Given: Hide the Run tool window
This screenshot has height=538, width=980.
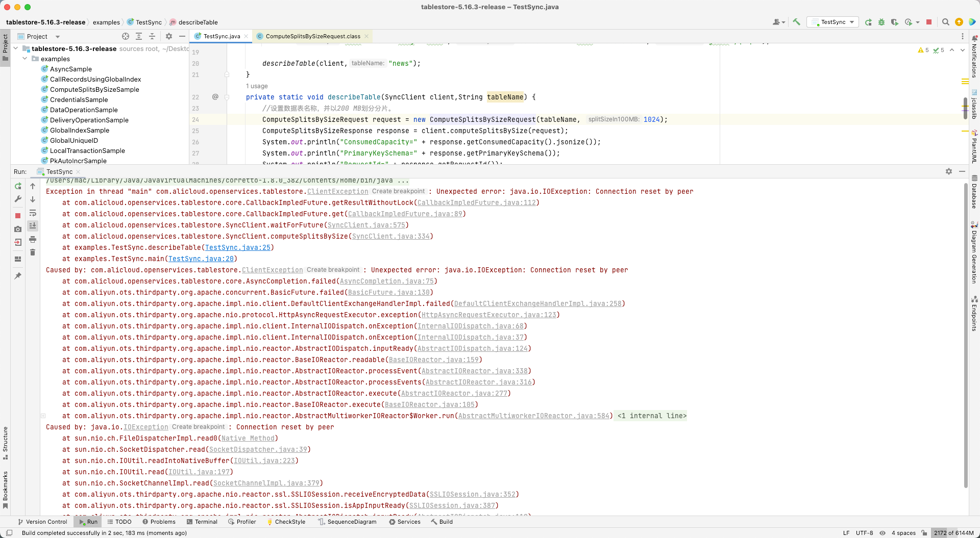Looking at the screenshot, I should coord(962,171).
